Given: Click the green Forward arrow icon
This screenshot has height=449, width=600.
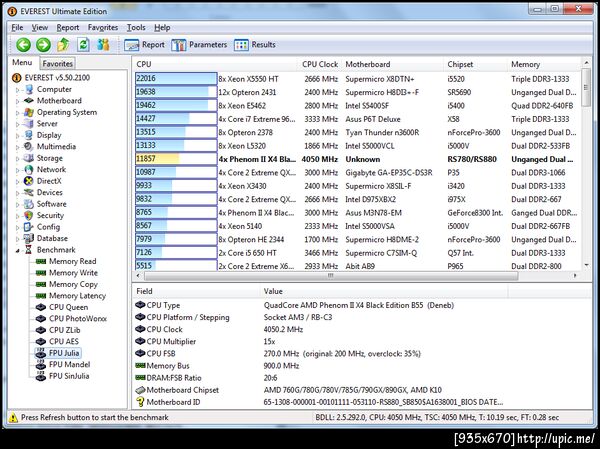Looking at the screenshot, I should 44,45.
